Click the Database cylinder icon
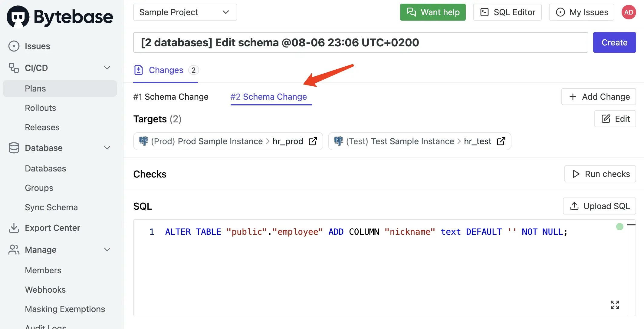The width and height of the screenshot is (644, 329). 14,148
